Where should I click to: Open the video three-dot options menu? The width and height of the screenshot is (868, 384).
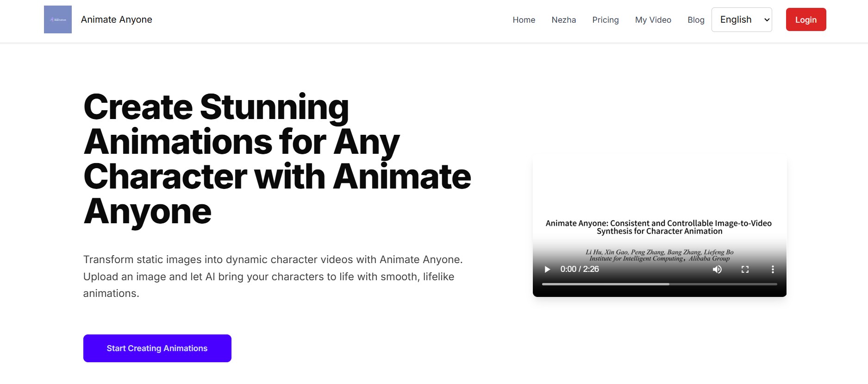tap(772, 269)
